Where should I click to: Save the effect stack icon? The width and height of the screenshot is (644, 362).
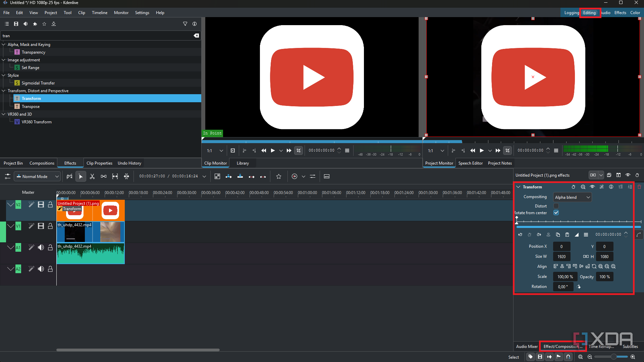pyautogui.click(x=609, y=175)
